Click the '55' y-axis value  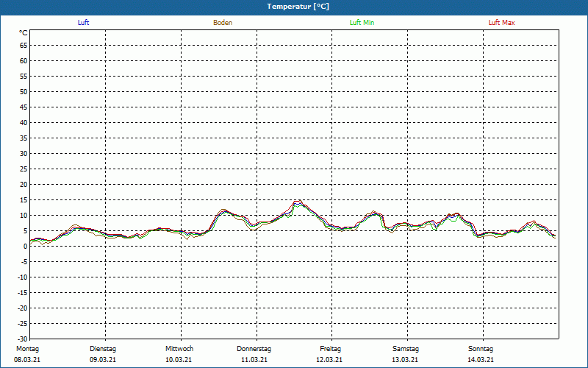point(24,77)
